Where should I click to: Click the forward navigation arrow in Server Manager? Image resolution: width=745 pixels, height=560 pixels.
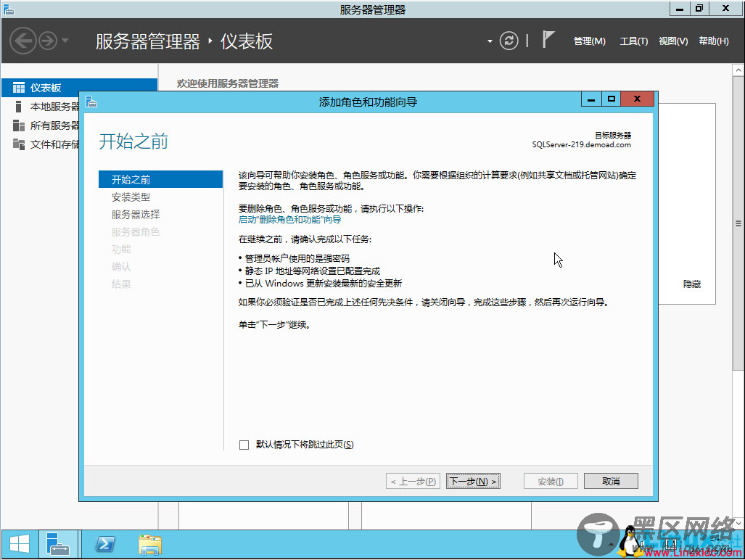point(48,41)
